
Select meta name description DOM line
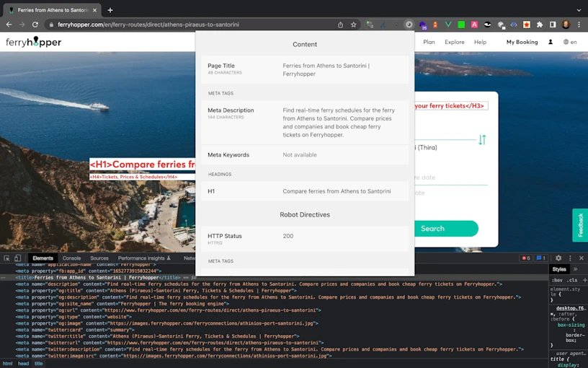(x=259, y=284)
